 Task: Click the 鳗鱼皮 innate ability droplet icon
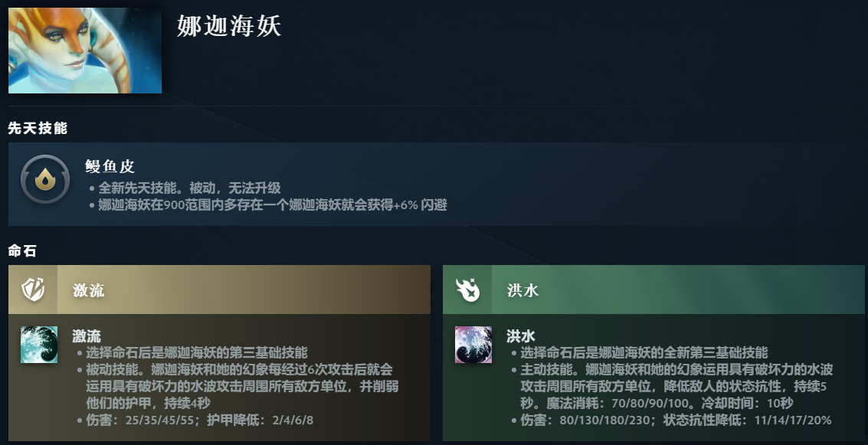(45, 178)
